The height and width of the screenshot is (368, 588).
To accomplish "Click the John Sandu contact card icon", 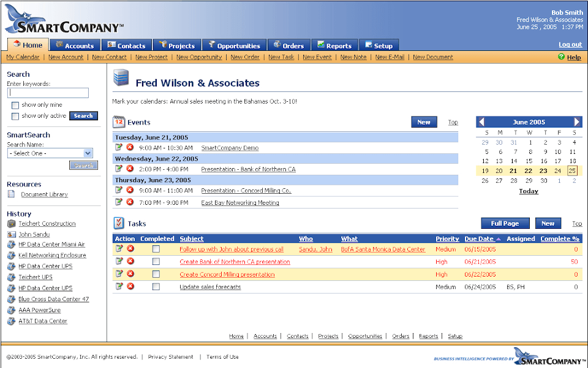I will pos(11,234).
